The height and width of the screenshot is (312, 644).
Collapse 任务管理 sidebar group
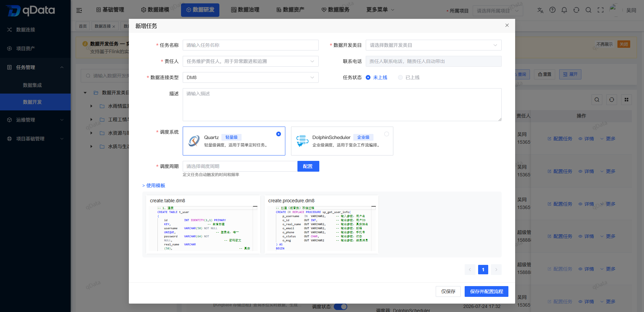(x=35, y=67)
